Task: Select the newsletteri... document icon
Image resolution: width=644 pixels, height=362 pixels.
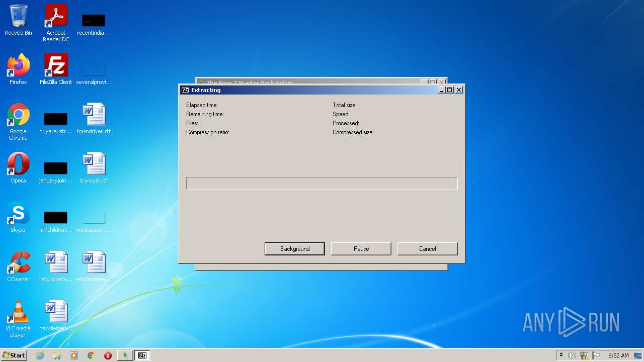Action: point(56,316)
